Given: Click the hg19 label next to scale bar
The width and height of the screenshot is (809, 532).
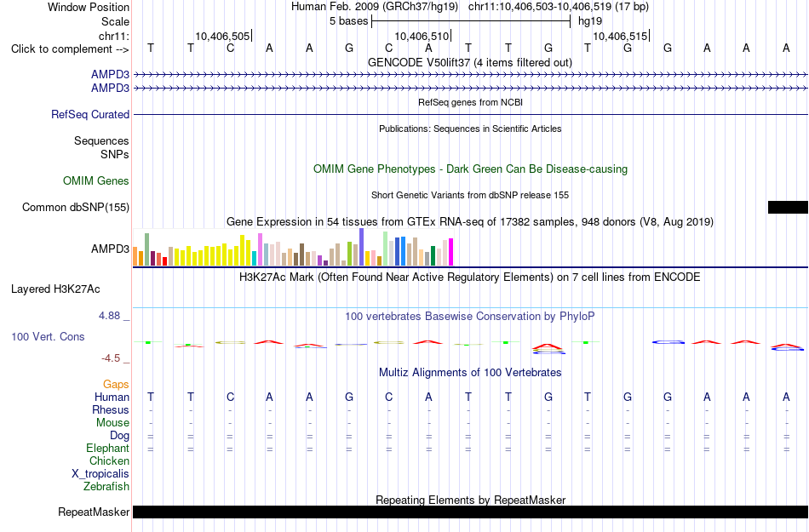Looking at the screenshot, I should [x=590, y=21].
